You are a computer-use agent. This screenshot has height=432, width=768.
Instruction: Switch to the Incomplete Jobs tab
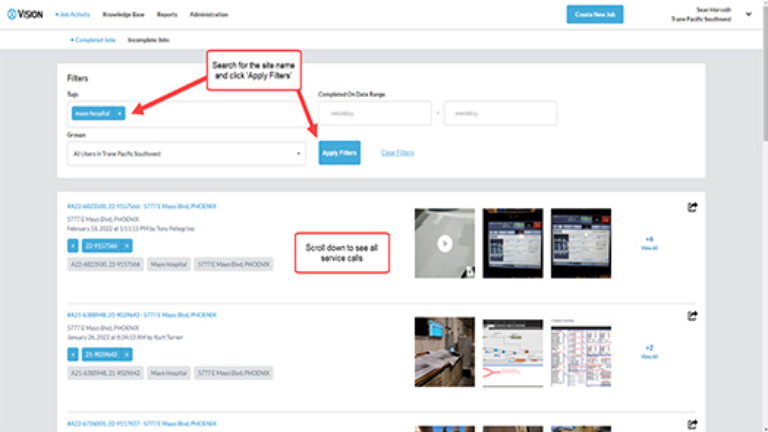click(x=147, y=39)
